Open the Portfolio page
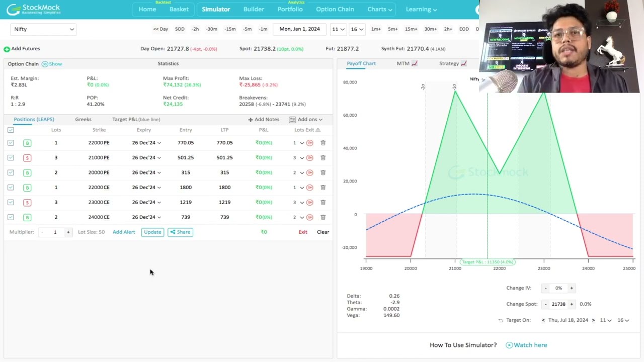644x362 pixels. point(290,9)
